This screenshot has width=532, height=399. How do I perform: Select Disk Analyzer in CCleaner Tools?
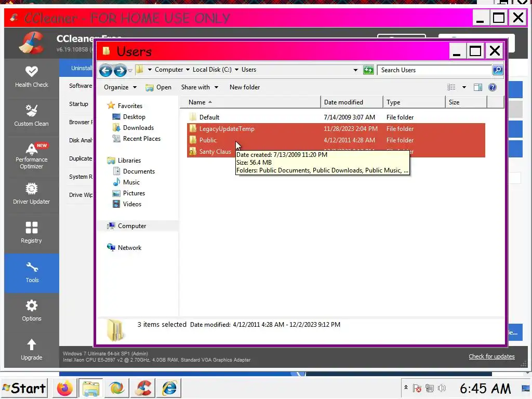(81, 140)
